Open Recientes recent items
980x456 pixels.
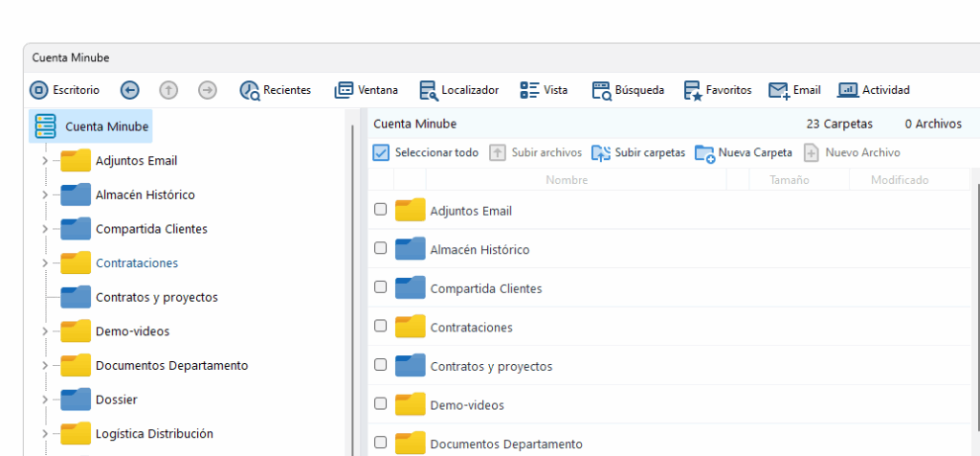click(275, 90)
